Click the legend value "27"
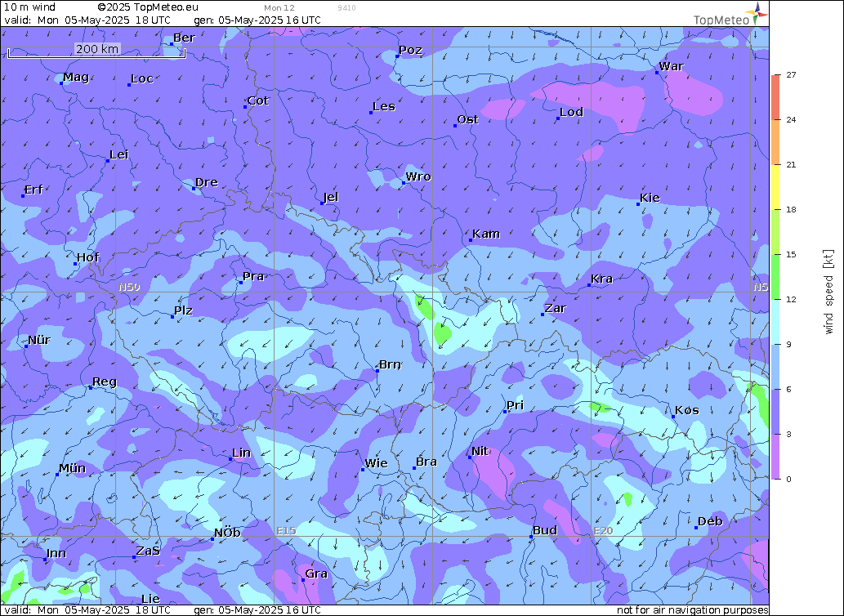844x616 pixels. (791, 75)
